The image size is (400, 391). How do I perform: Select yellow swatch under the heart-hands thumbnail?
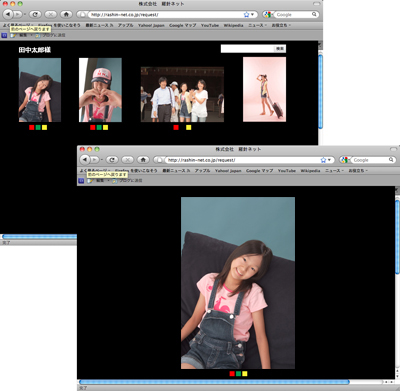coord(105,127)
